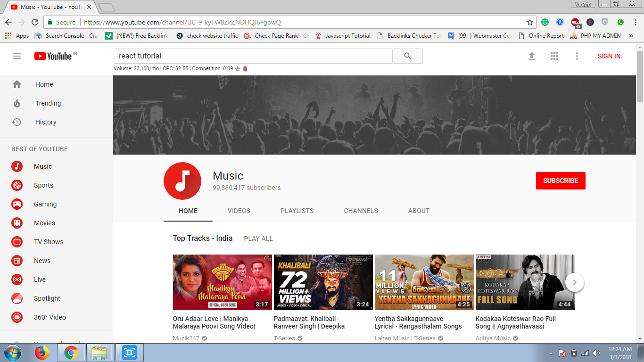Show more bookmarks with the chevron

[632, 36]
